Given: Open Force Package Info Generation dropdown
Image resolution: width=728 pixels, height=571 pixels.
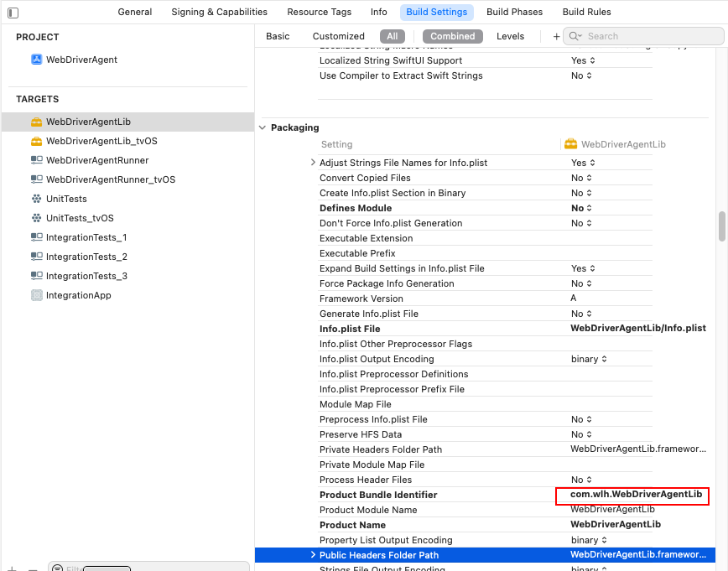Looking at the screenshot, I should [581, 283].
